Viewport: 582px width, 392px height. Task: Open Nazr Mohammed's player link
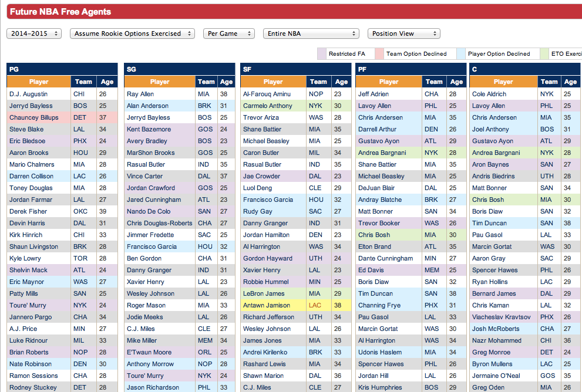497,340
